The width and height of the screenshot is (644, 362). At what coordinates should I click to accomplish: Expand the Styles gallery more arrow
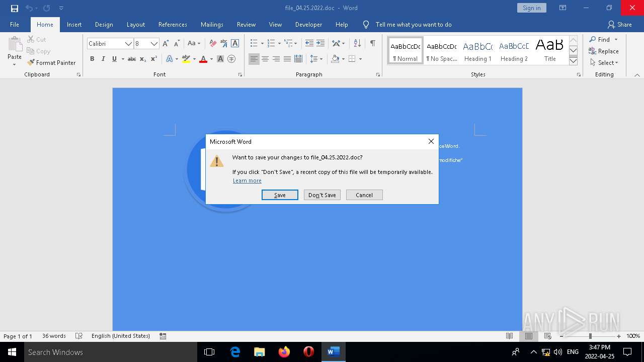(x=573, y=60)
